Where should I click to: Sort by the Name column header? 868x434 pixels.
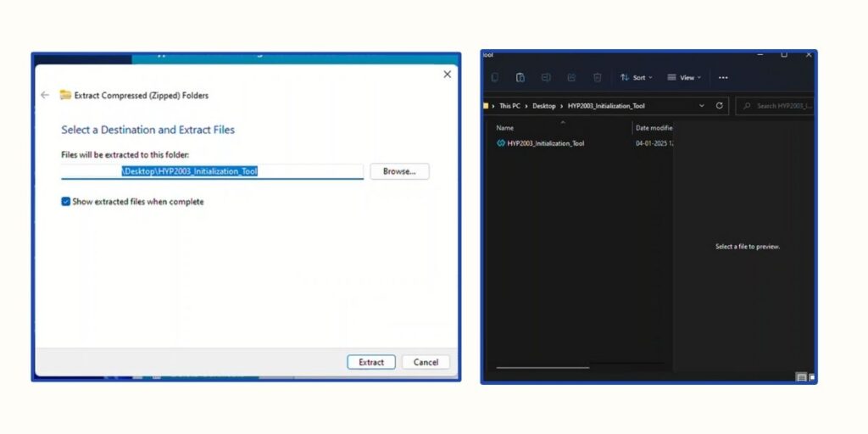coord(505,128)
